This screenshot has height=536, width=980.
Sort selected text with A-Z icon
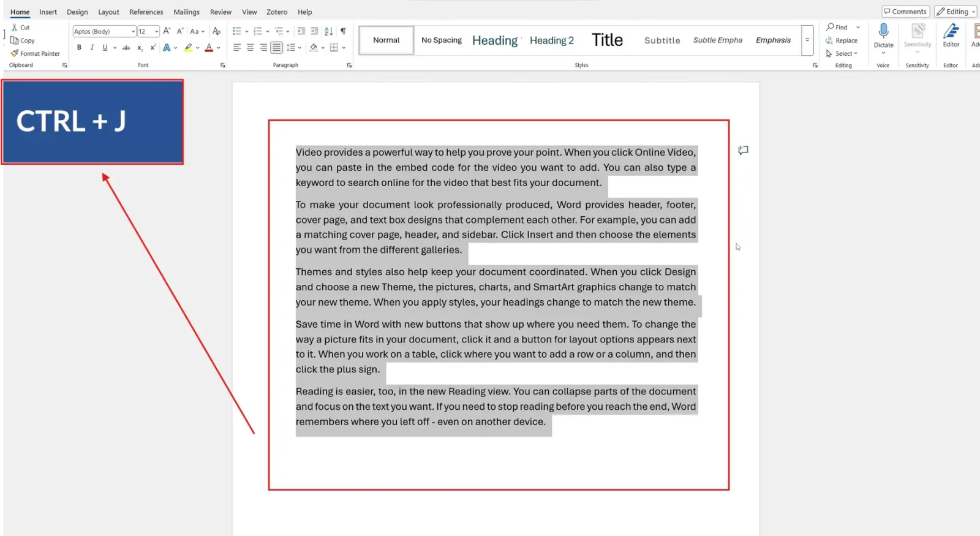coord(329,31)
